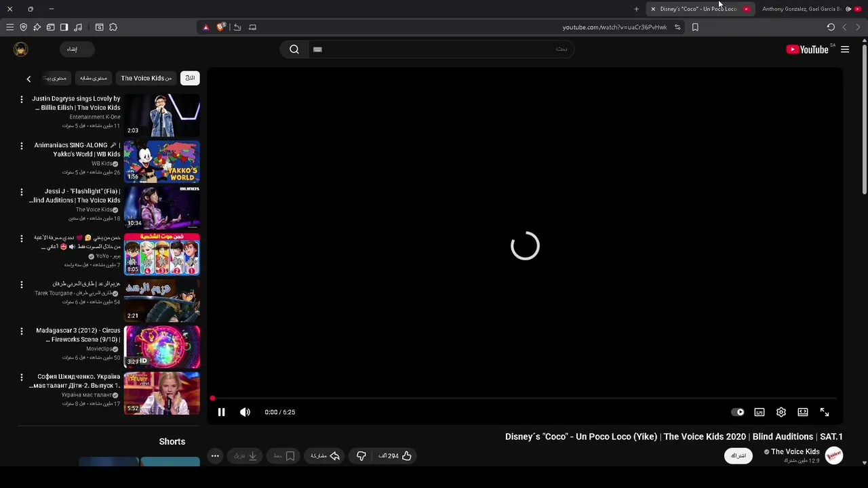Play the Yakko's World thumbnail
The width and height of the screenshot is (868, 488).
[161, 161]
